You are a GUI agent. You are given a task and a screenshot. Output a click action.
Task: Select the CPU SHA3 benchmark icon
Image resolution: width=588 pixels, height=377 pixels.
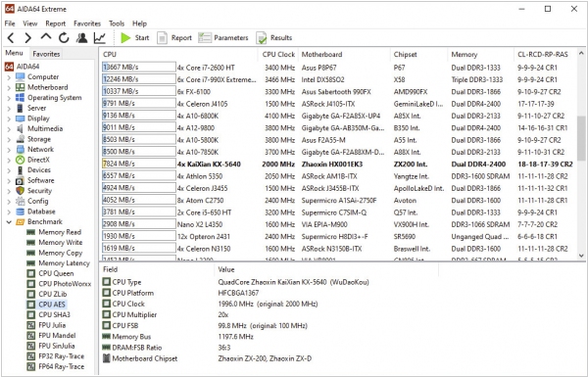31,314
